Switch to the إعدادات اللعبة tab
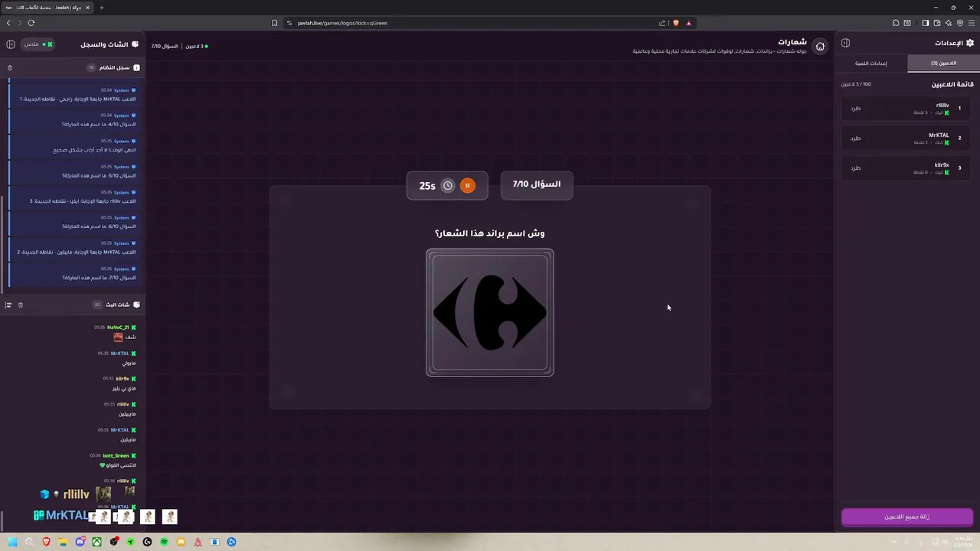 coord(871,64)
